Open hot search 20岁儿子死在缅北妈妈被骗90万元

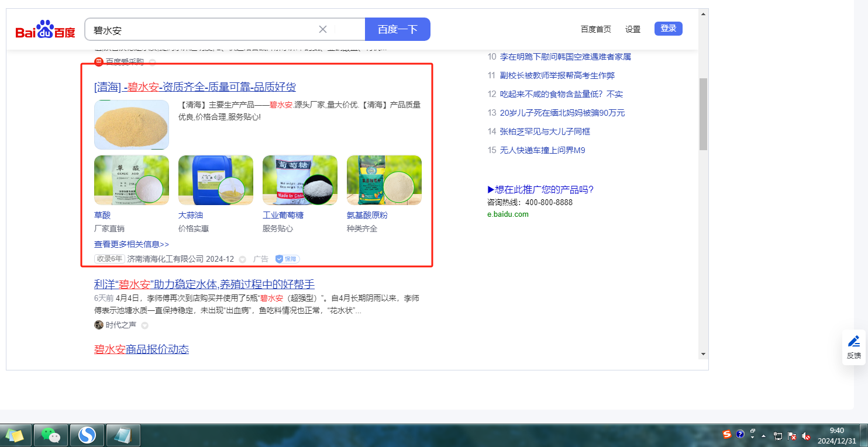[563, 113]
